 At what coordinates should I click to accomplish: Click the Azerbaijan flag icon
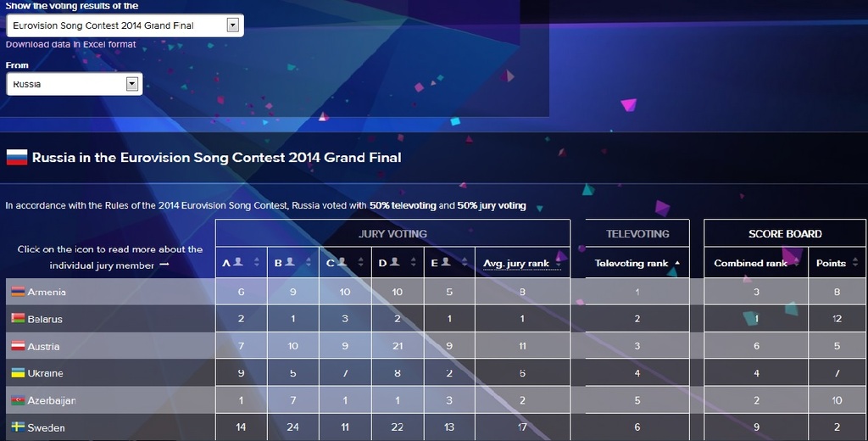(19, 400)
